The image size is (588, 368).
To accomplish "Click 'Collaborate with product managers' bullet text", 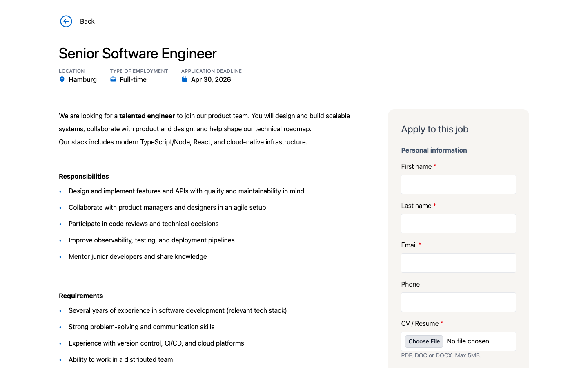I will click(x=167, y=207).
